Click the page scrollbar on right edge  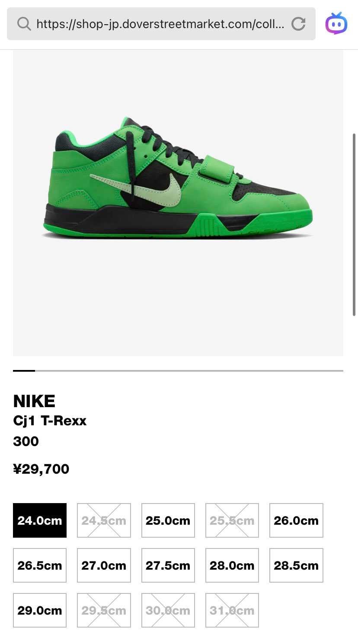coord(355,225)
